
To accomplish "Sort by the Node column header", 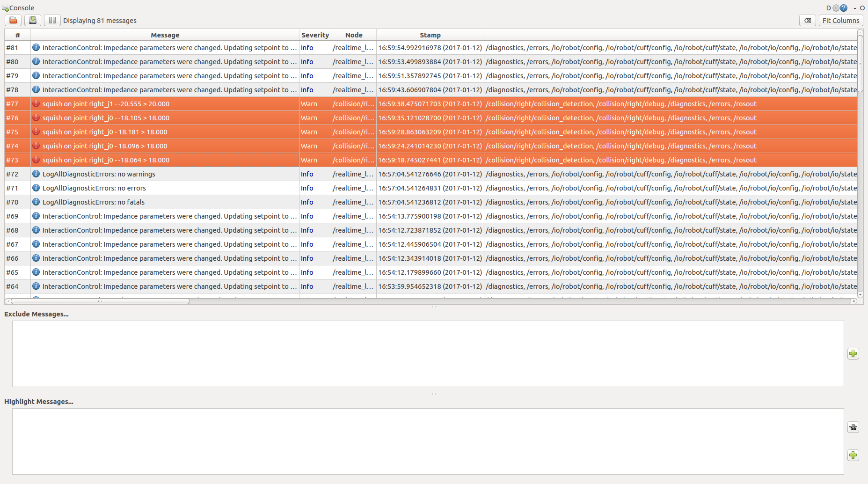I will (354, 35).
